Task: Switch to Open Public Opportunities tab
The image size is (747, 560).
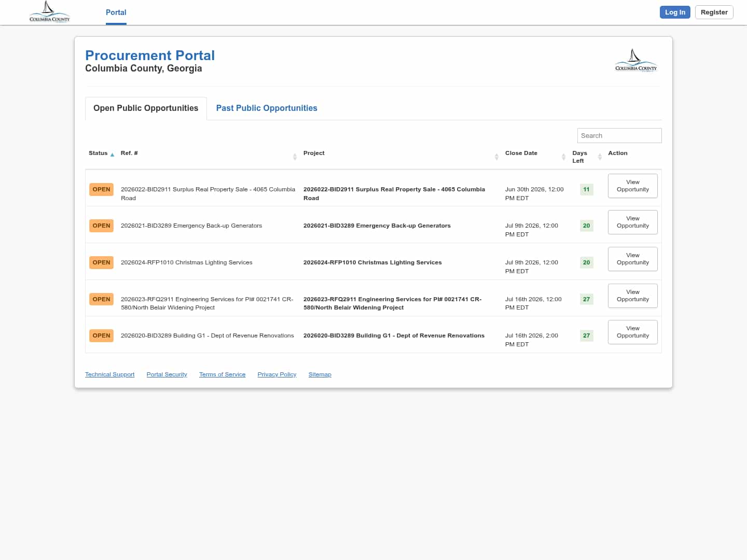Action: click(x=146, y=108)
